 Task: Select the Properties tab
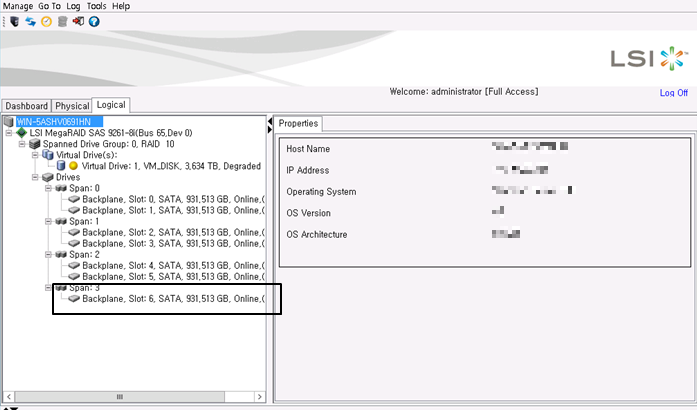(298, 124)
